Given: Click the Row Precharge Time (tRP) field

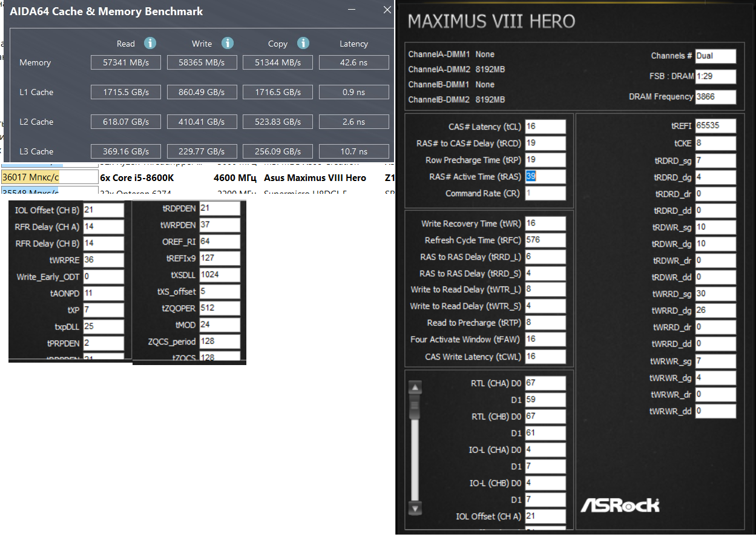Looking at the screenshot, I should (x=545, y=160).
